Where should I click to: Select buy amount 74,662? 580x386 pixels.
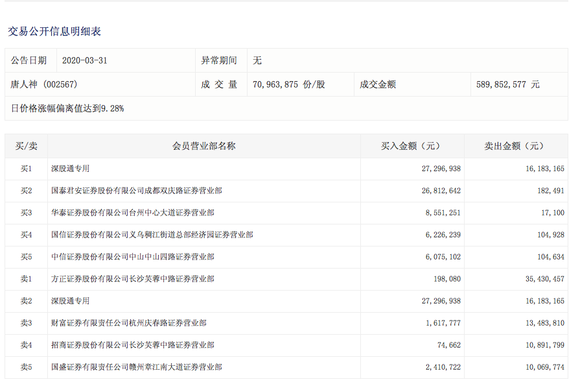(449, 345)
